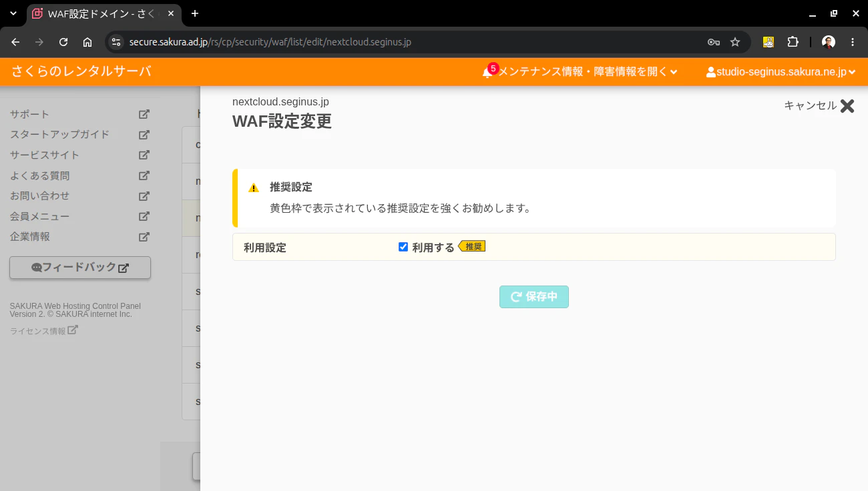Open お問い合わせ sidebar link
868x491 pixels.
40,195
